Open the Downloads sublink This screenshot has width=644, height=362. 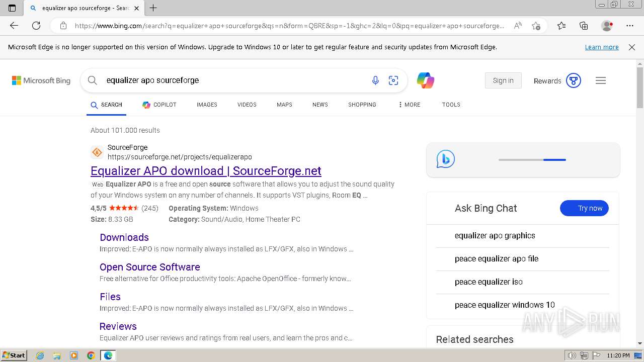124,237
